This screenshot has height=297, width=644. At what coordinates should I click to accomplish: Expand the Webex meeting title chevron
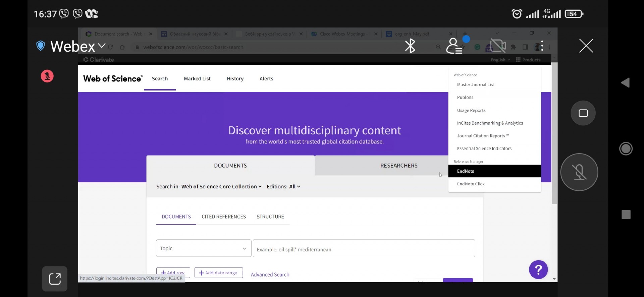(102, 46)
